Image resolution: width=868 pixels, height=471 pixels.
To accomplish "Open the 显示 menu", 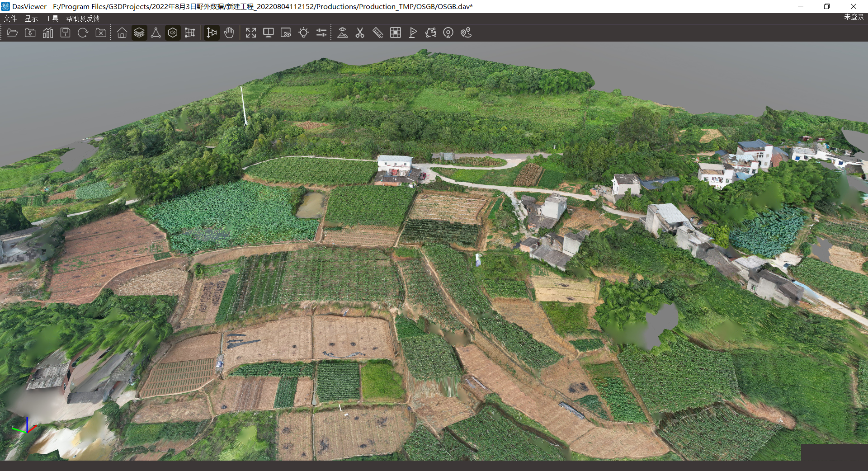I will [x=31, y=19].
